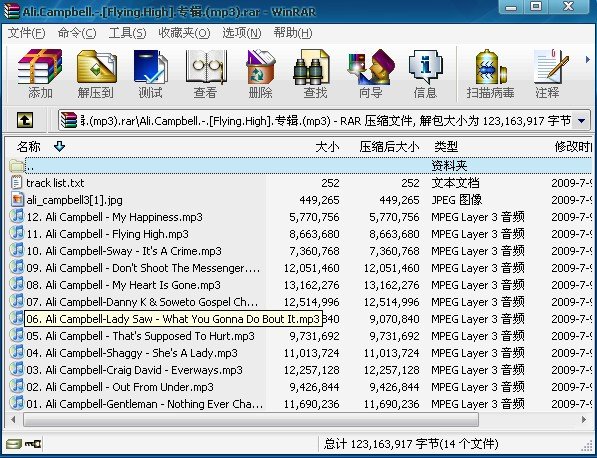Click the WinRAR title bar books icon
This screenshot has height=458, width=597.
(x=11, y=11)
